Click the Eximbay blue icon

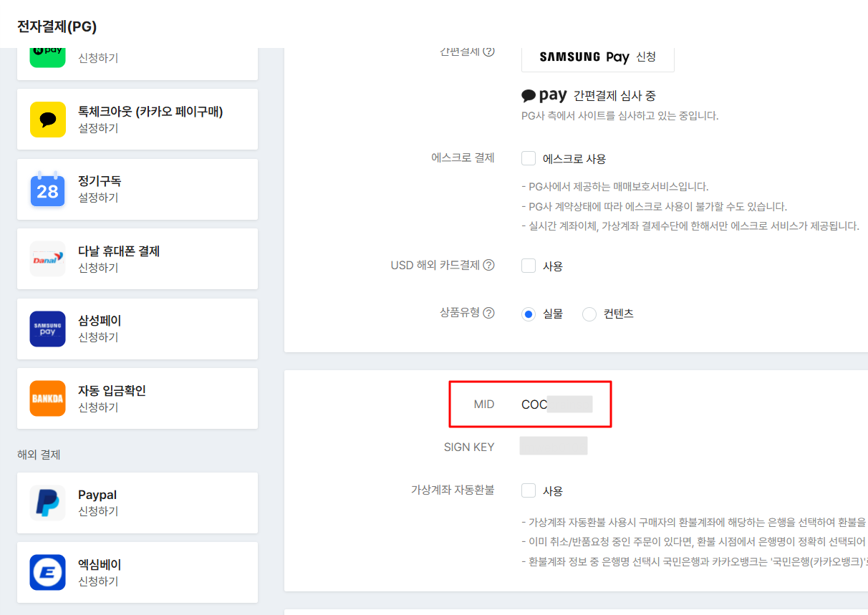tap(47, 572)
